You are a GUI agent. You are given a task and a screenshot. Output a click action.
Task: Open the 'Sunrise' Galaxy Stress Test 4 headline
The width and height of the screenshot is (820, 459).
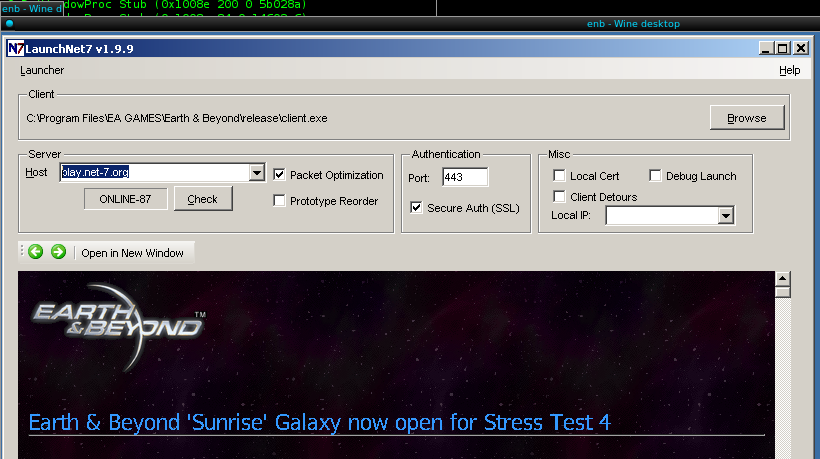point(320,422)
